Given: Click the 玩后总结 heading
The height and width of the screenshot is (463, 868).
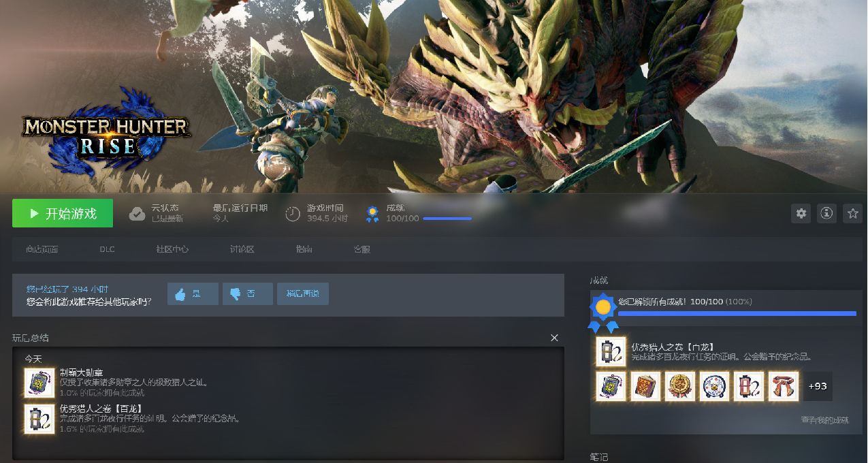Looking at the screenshot, I should (31, 338).
